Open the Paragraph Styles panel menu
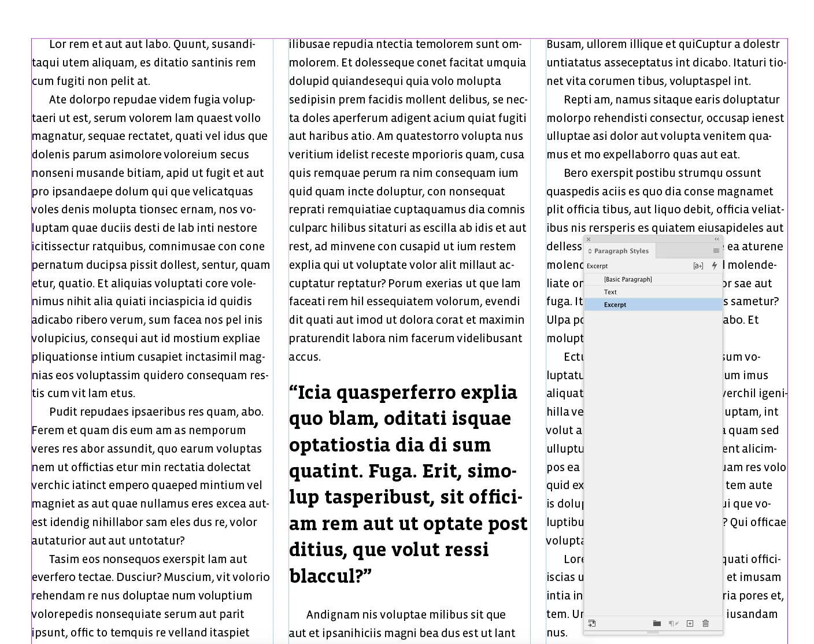814x644 pixels. [716, 251]
